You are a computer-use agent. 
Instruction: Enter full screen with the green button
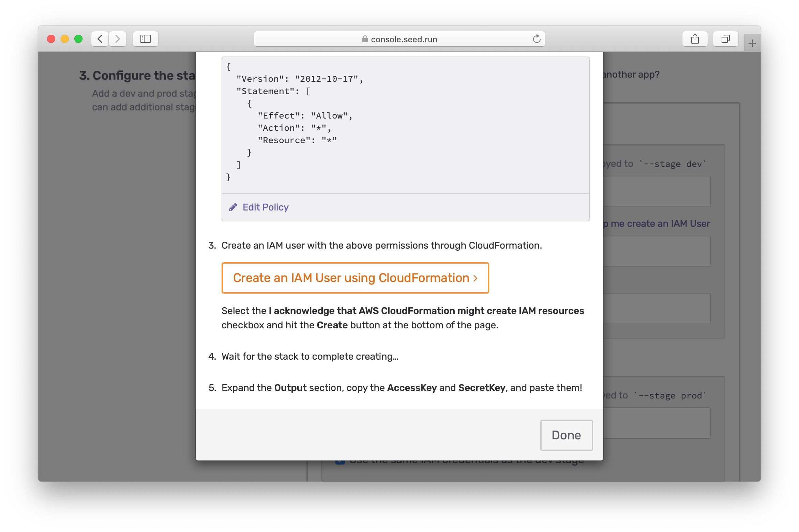pyautogui.click(x=78, y=39)
